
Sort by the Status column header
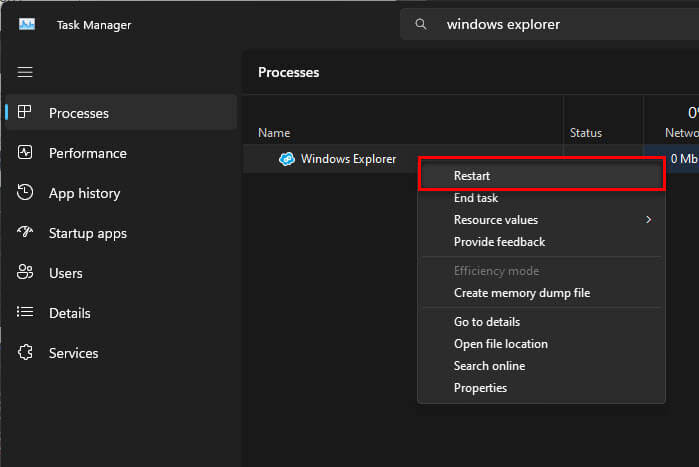click(585, 133)
